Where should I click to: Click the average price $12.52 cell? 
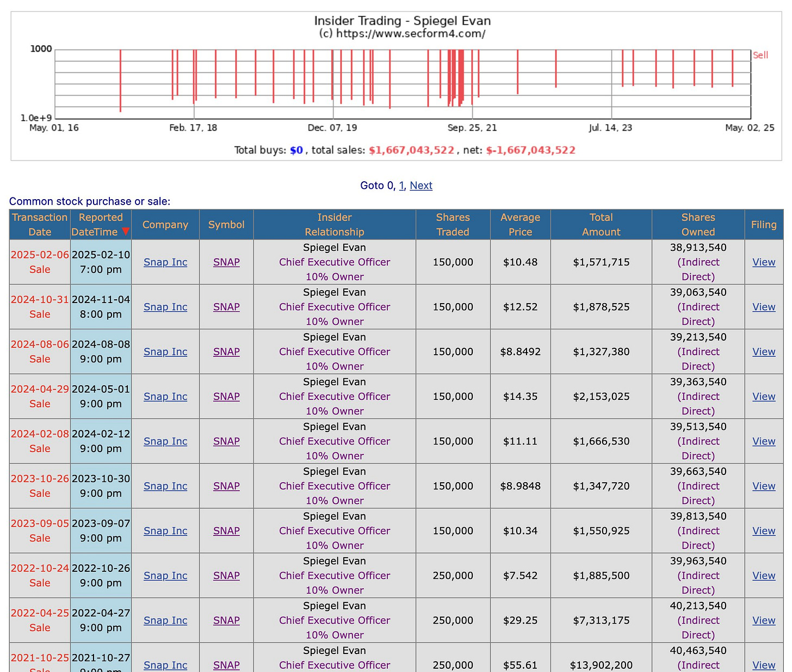point(521,307)
